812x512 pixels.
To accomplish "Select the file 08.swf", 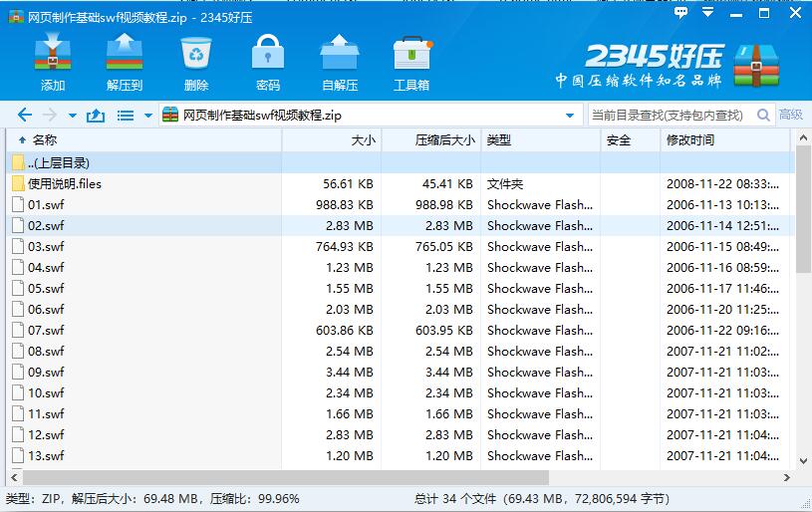I will (46, 351).
